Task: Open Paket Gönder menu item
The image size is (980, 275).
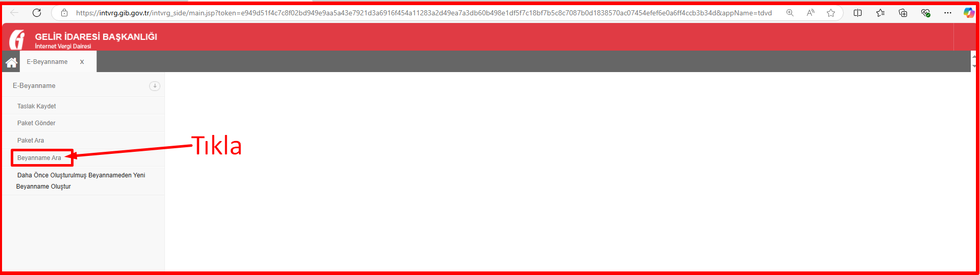Action: click(x=36, y=123)
